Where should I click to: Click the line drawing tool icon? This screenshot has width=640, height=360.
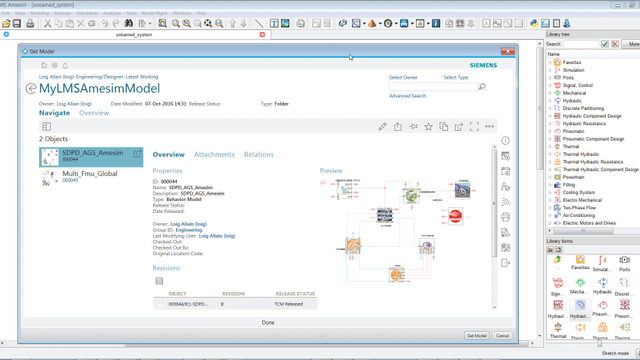[259, 24]
